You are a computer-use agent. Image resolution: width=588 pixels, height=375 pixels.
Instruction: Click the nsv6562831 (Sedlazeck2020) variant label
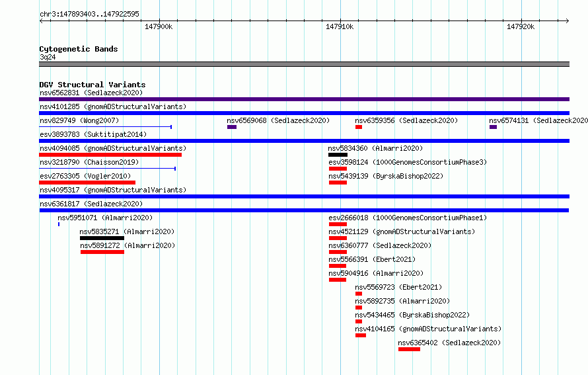click(91, 93)
